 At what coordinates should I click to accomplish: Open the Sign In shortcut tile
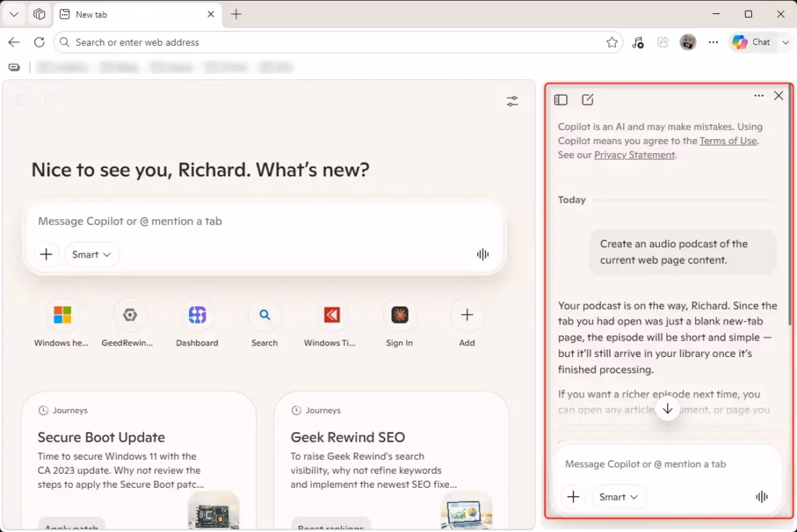(399, 323)
